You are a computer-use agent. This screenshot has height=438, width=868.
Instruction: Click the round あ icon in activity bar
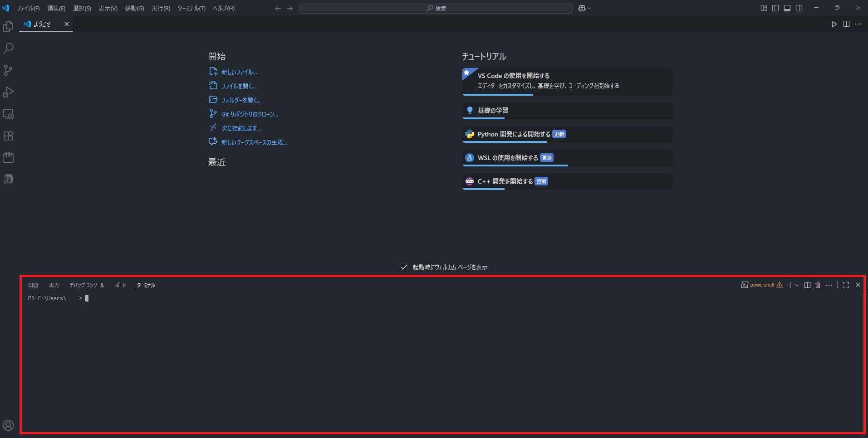(x=8, y=179)
